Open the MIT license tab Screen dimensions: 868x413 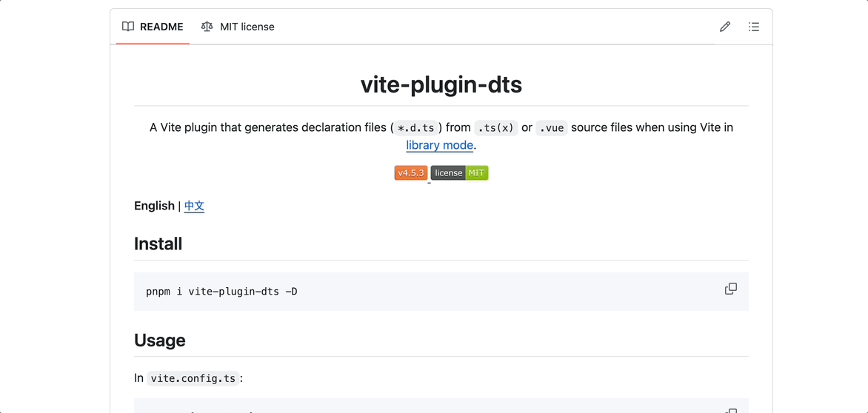point(238,27)
